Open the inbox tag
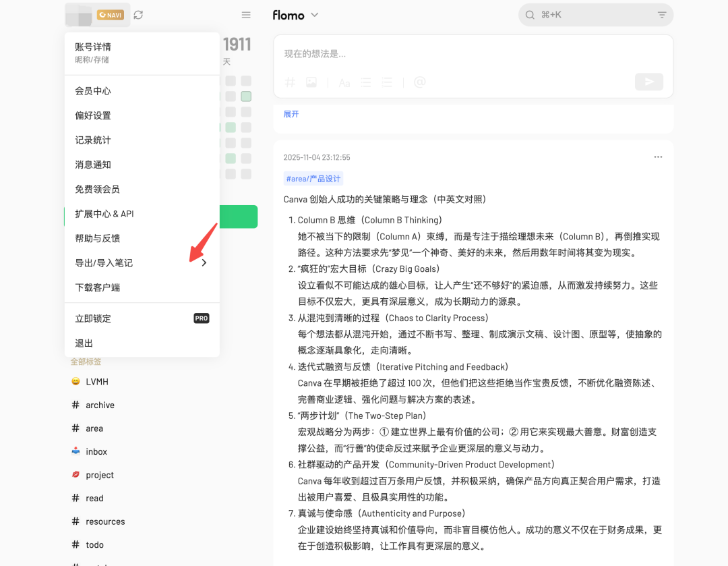The height and width of the screenshot is (566, 728). pos(96,452)
